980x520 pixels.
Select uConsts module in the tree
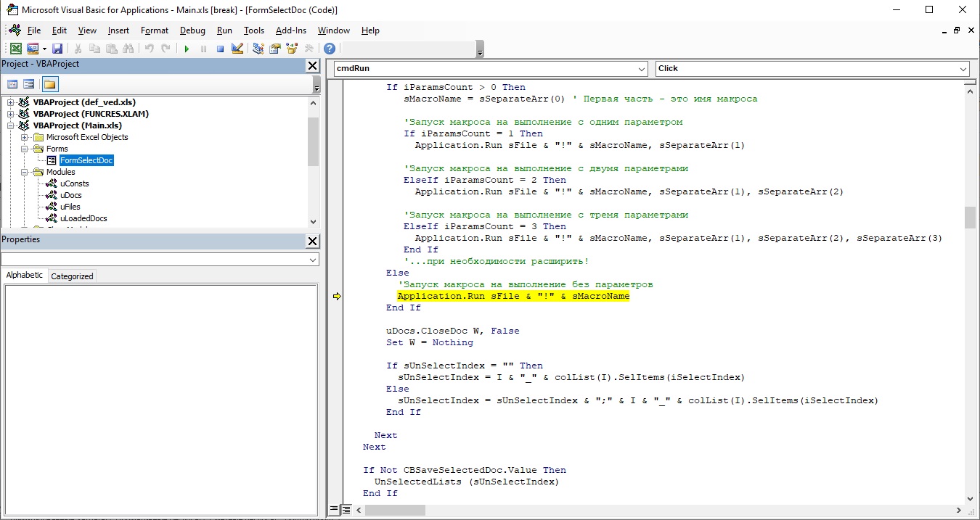74,183
